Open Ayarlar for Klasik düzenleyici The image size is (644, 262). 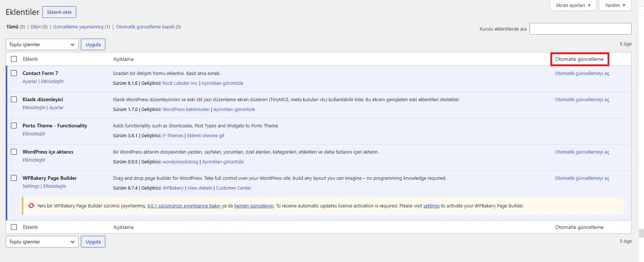56,107
